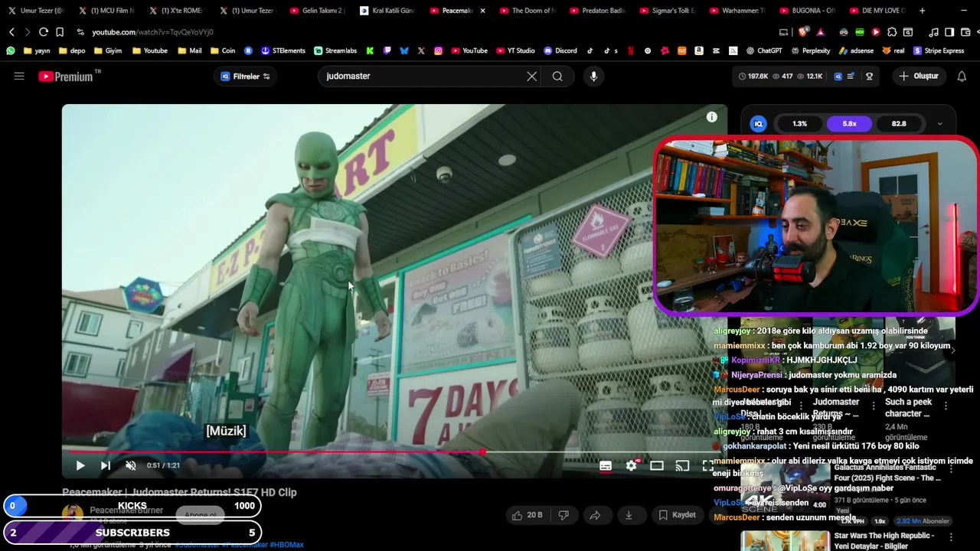980x551 pixels.
Task: Show video info card icon
Action: point(712,117)
